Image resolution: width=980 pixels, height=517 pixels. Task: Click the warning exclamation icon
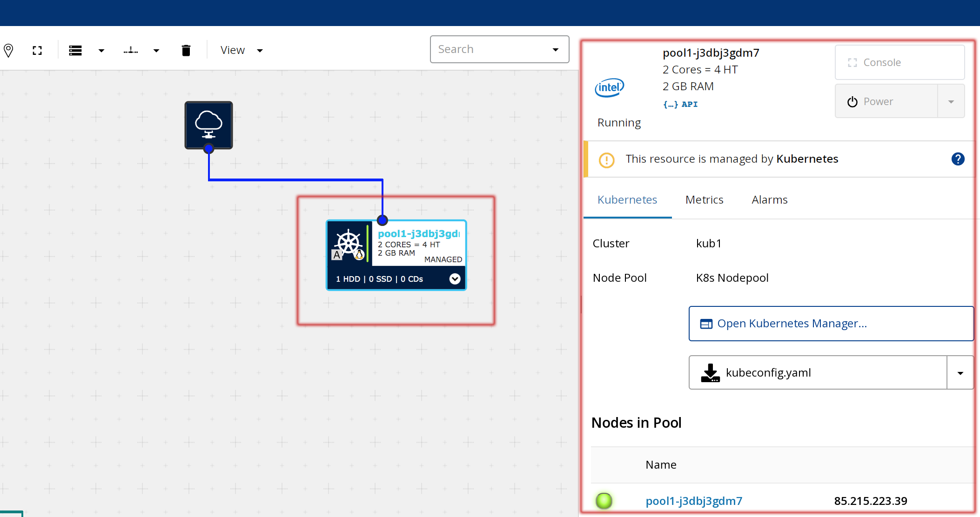click(606, 160)
